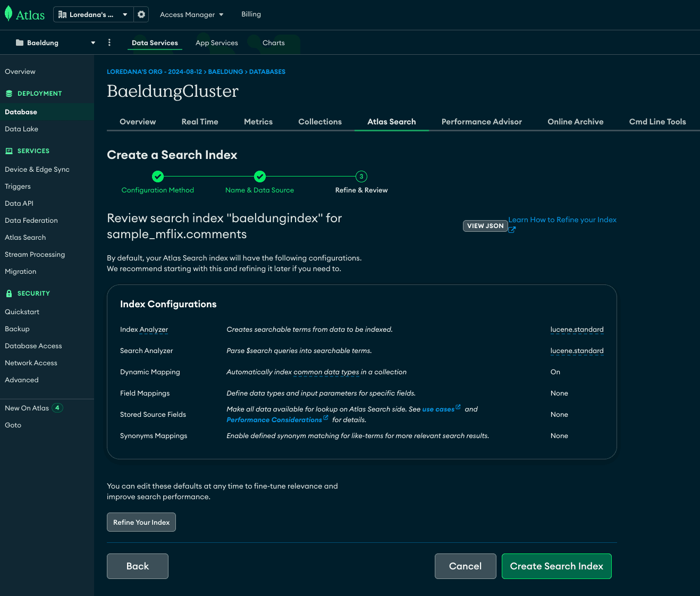Open Goto in the sidebar
This screenshot has width=700, height=596.
click(x=13, y=425)
